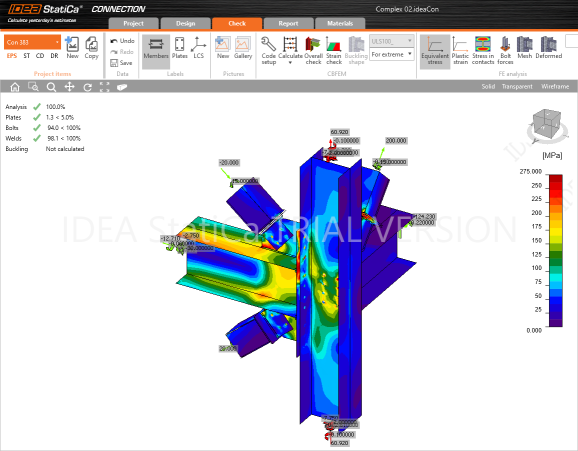578x451 pixels.
Task: Click the Buckling Not calculated status
Action: tap(45, 149)
